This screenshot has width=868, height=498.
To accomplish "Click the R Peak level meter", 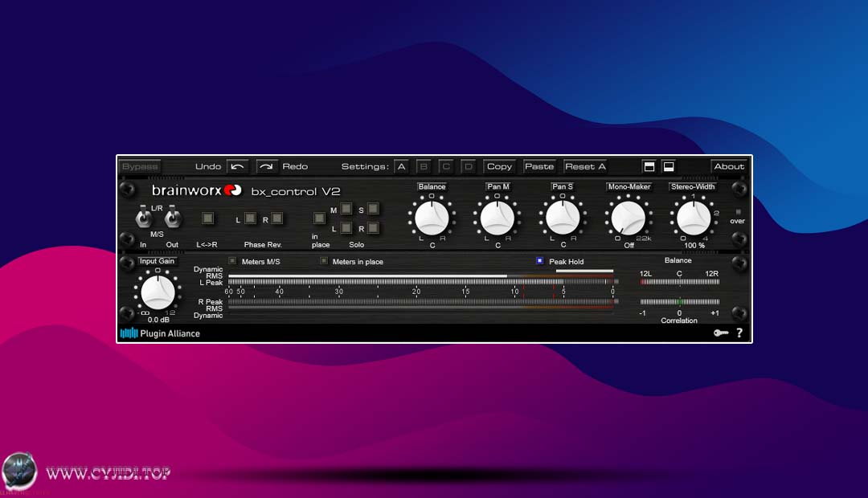I will pos(423,301).
